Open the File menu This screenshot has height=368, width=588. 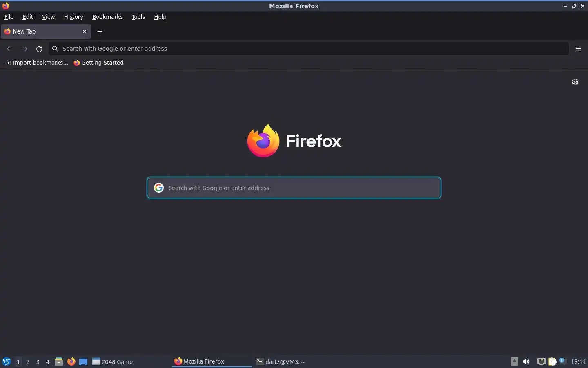[9, 17]
